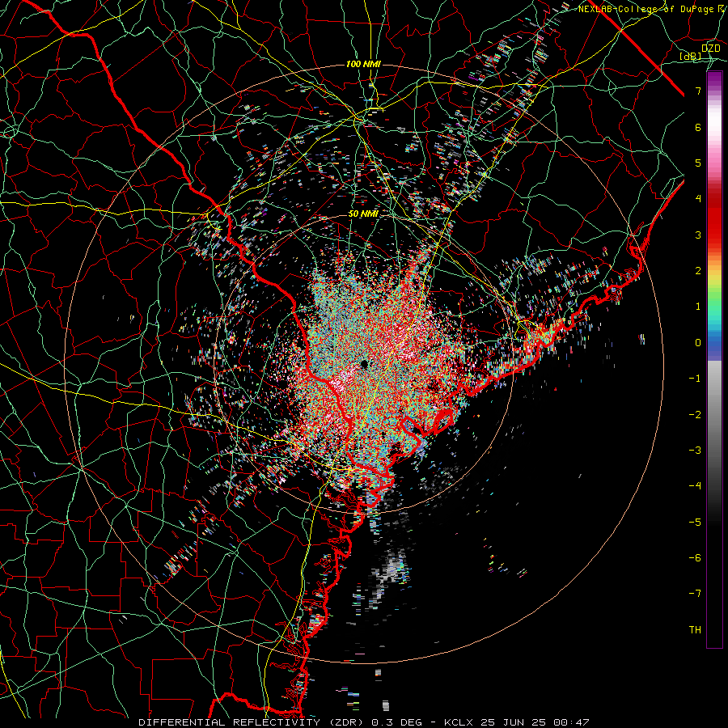This screenshot has width=728, height=728.
Task: Click the "7" value on the ZDR color scale
Action: (698, 91)
